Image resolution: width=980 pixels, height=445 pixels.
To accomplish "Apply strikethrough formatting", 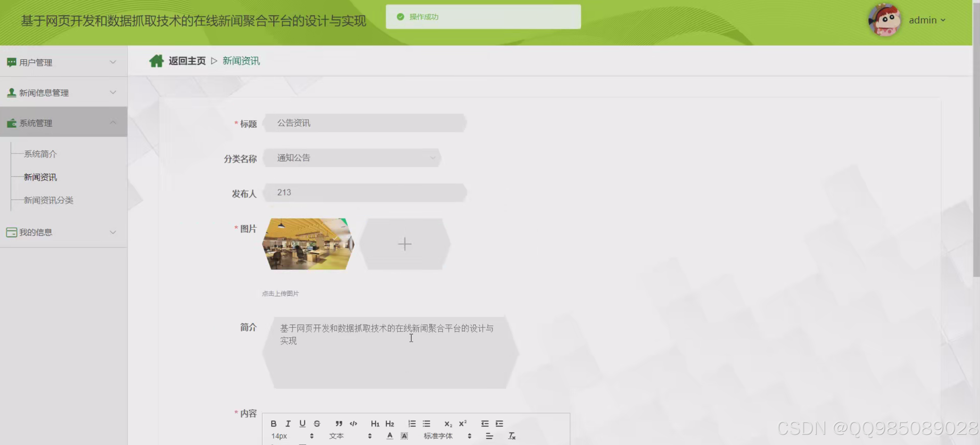I will click(x=317, y=424).
